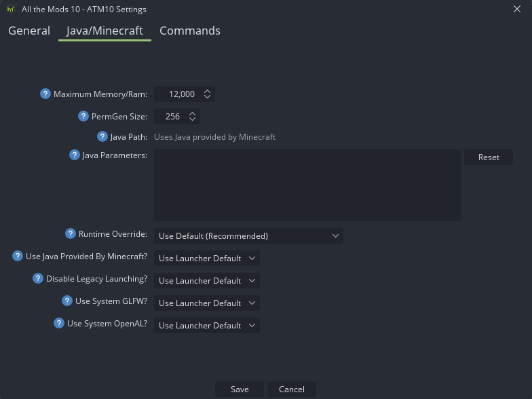The height and width of the screenshot is (399, 532).
Task: Open the Disable Legacy Launching dropdown
Action: click(x=206, y=281)
